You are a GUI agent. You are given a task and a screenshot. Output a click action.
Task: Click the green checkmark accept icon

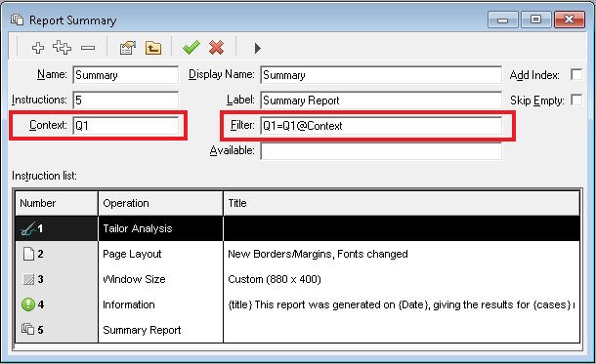(x=192, y=48)
